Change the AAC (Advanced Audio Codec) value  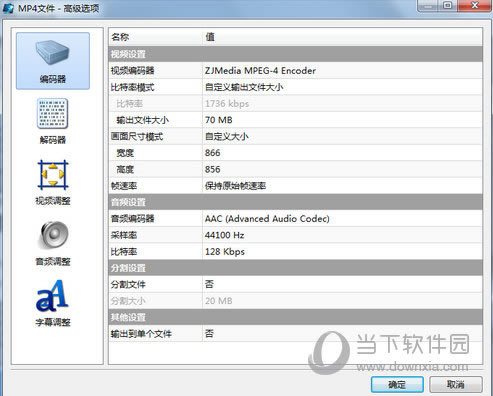tap(267, 219)
